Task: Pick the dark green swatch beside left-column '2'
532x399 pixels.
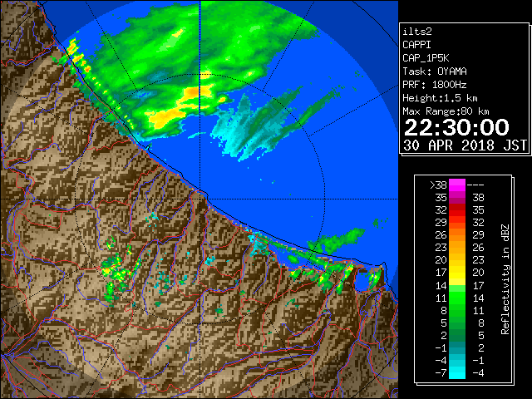Action: (x=457, y=335)
